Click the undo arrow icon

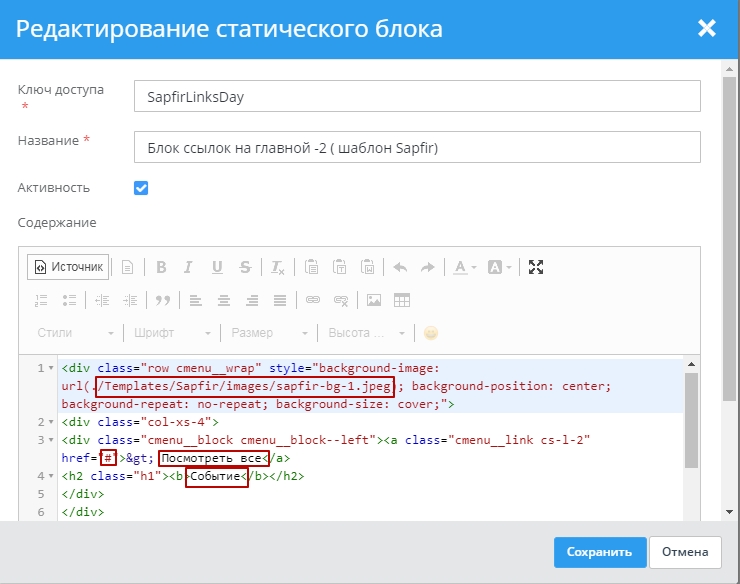[x=400, y=267]
